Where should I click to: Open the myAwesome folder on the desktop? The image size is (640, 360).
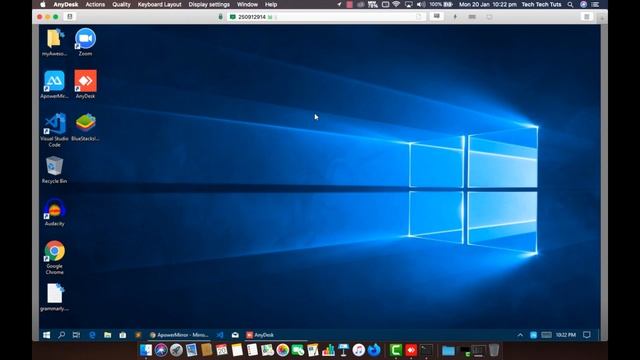54,42
